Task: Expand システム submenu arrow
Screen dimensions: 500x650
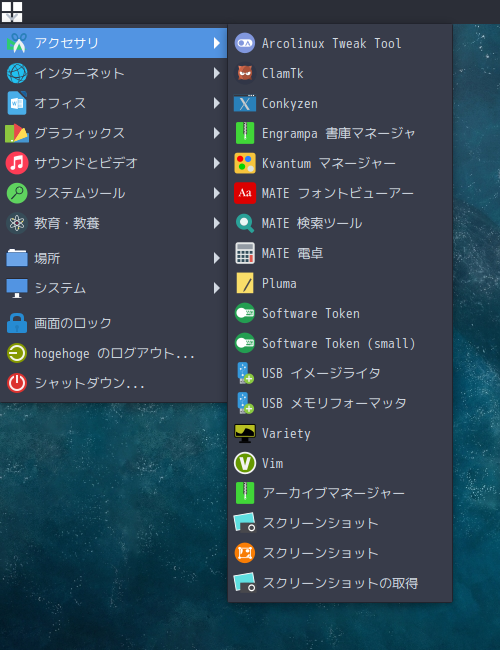Action: click(216, 288)
